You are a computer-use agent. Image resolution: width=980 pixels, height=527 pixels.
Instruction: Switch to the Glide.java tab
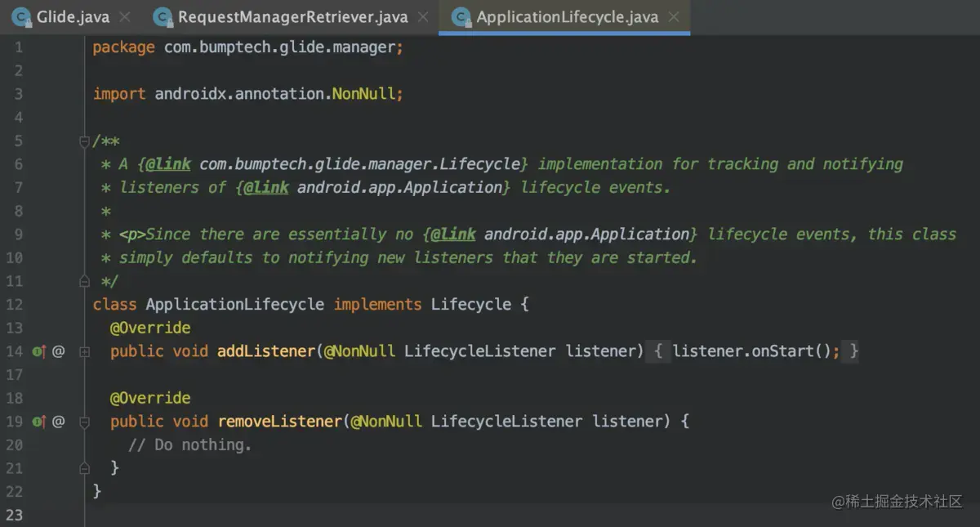coord(71,16)
